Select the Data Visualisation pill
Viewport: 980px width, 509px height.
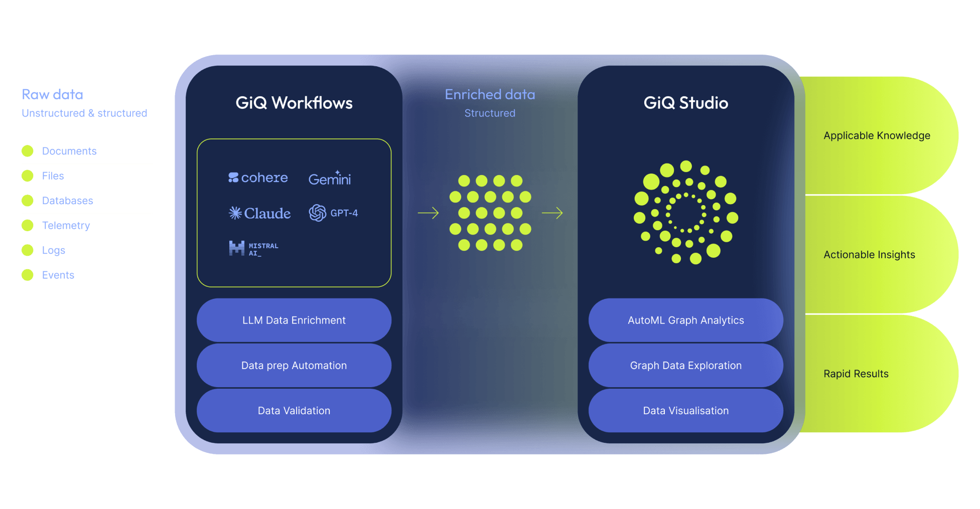(x=686, y=410)
